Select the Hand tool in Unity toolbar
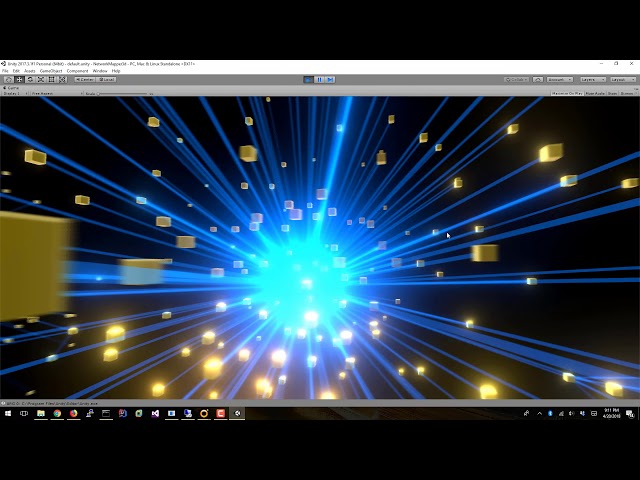Screen dimensions: 640x480 (x=9, y=80)
